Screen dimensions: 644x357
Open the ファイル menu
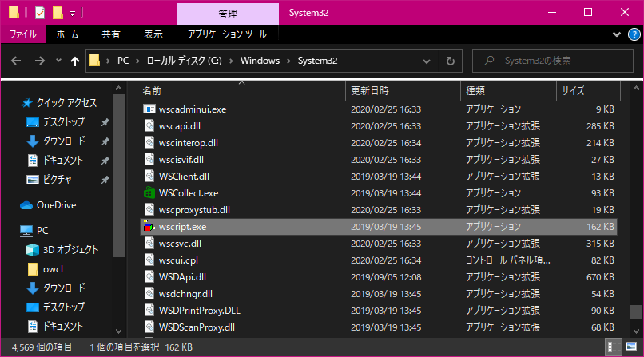coord(22,34)
